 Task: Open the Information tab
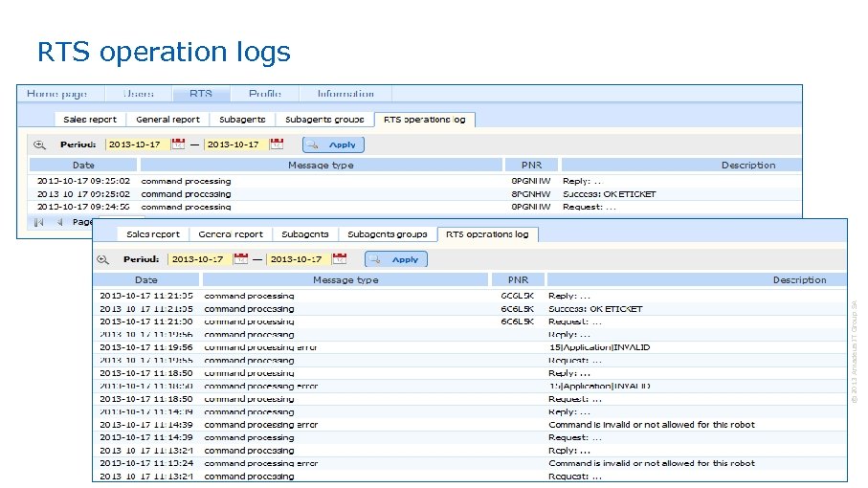(x=345, y=94)
